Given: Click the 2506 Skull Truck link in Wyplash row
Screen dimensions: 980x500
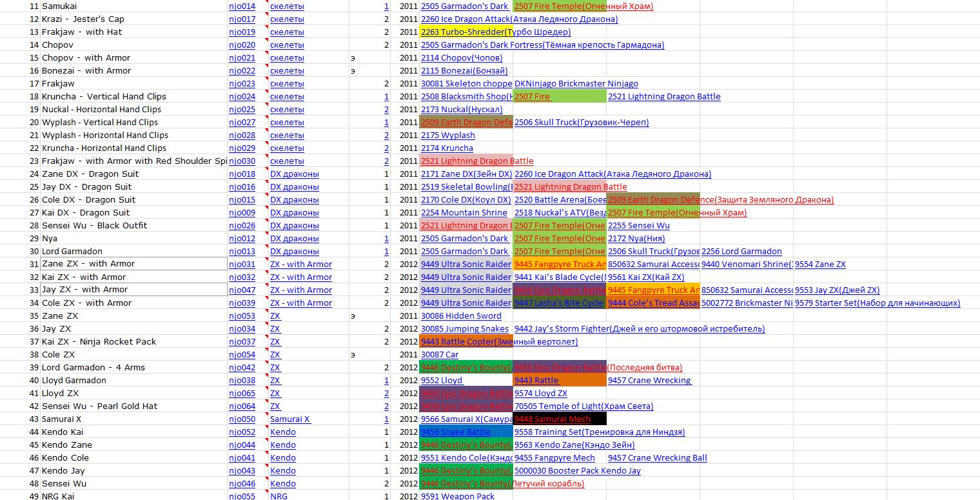Looking at the screenshot, I should (582, 123).
